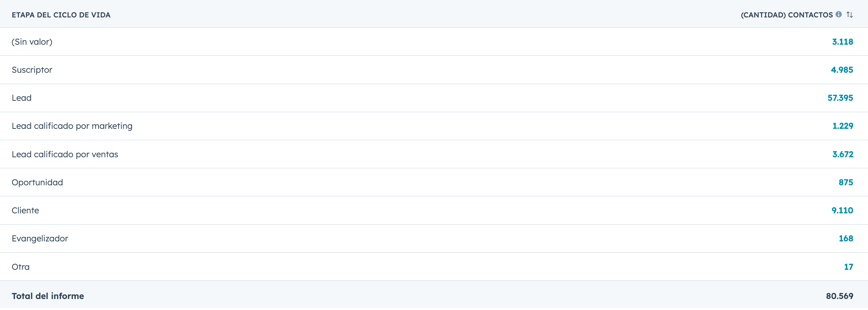Open the Evangelizador count 168
This screenshot has width=868, height=310.
pos(846,239)
